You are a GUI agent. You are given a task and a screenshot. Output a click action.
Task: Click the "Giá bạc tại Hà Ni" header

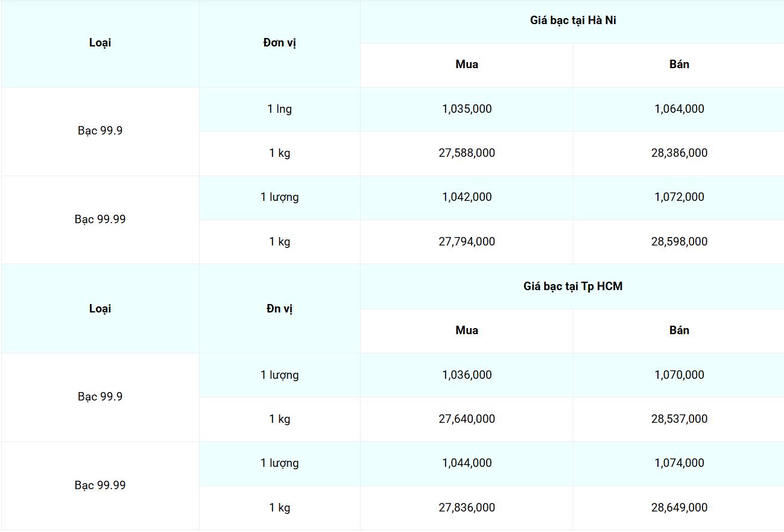pyautogui.click(x=572, y=21)
